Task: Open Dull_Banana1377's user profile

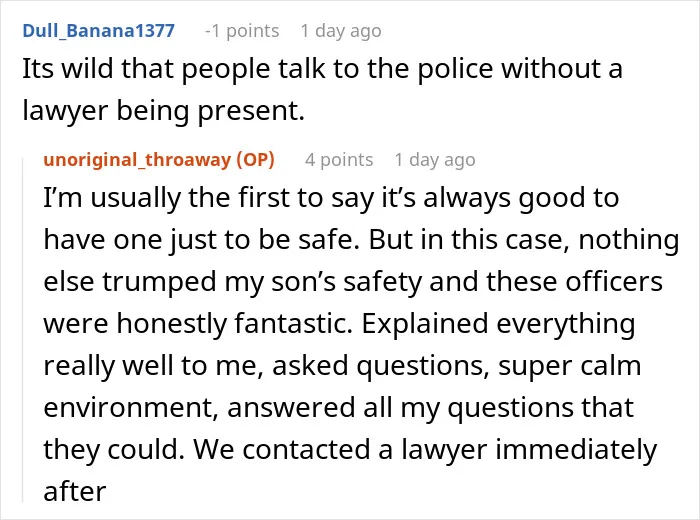Action: click(x=98, y=31)
